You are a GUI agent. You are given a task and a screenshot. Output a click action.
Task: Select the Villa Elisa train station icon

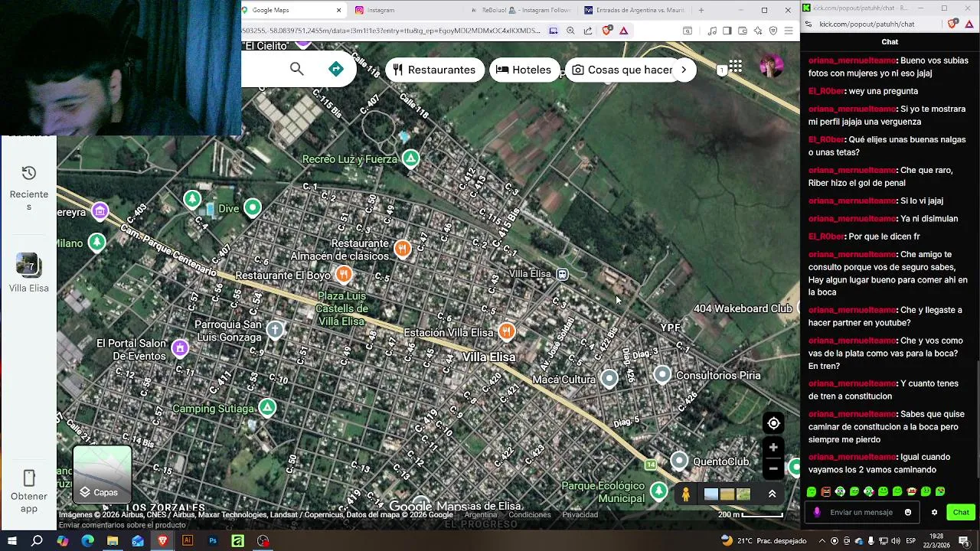click(563, 274)
